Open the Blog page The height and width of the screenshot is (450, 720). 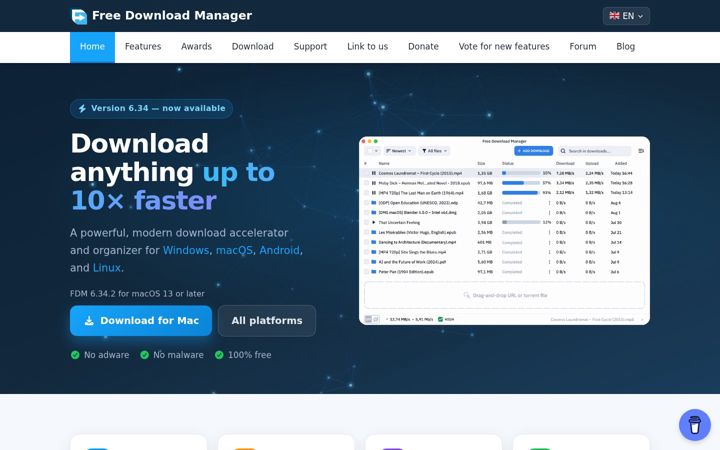pos(625,47)
